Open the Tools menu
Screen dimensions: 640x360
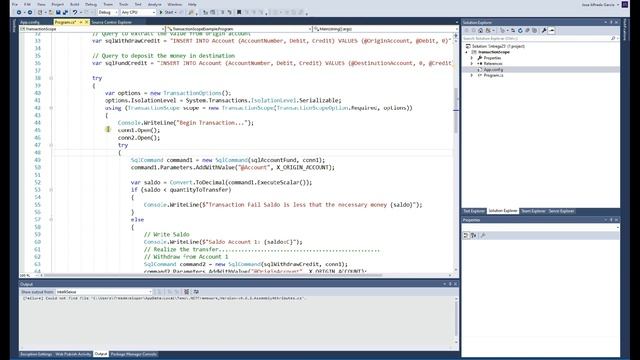pyautogui.click(x=123, y=4)
